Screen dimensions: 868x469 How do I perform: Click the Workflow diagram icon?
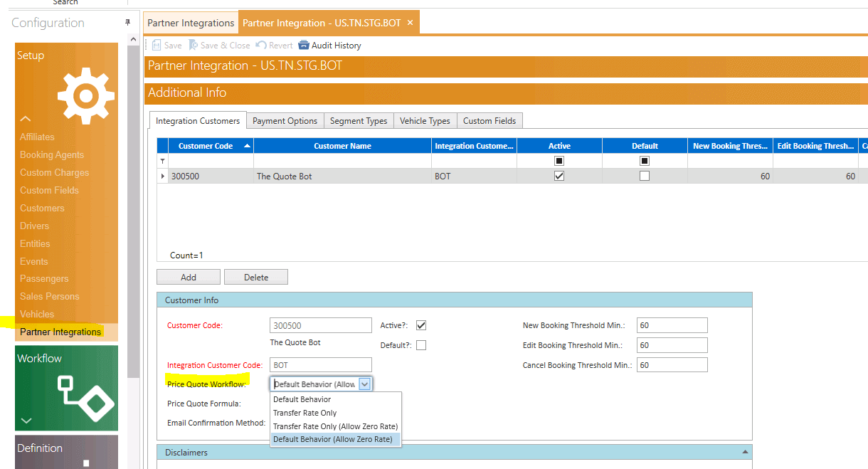click(x=85, y=395)
